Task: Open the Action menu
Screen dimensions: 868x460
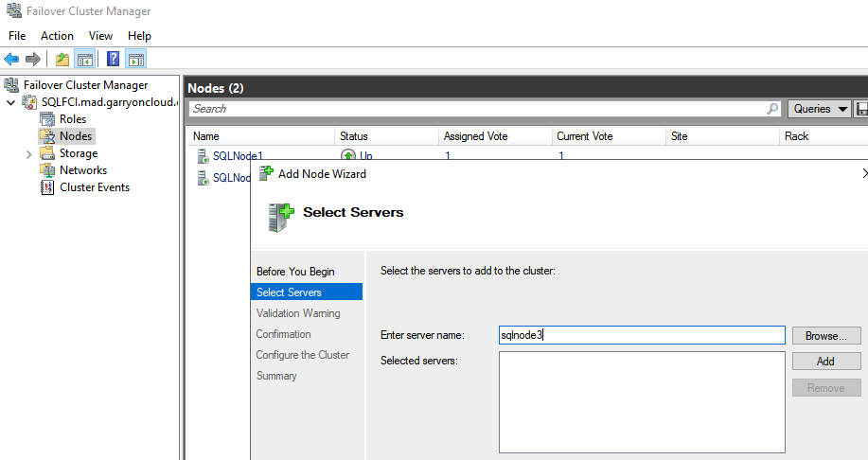Action: tap(57, 35)
